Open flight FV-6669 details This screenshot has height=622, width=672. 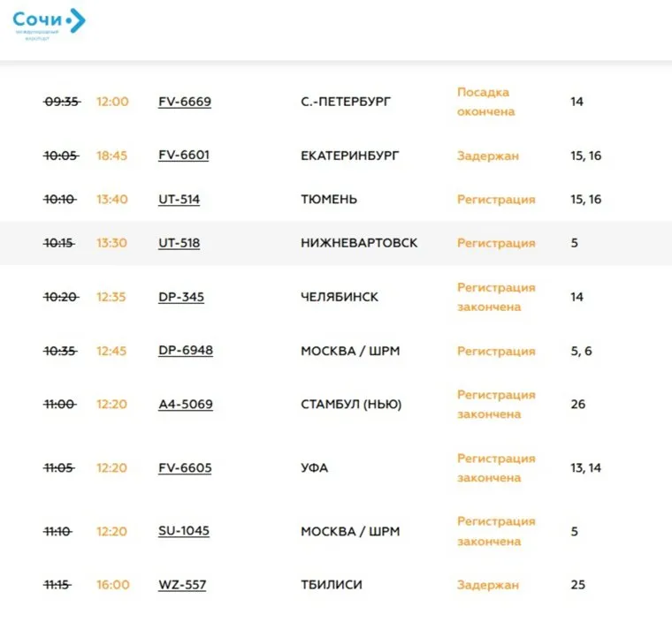click(x=184, y=102)
